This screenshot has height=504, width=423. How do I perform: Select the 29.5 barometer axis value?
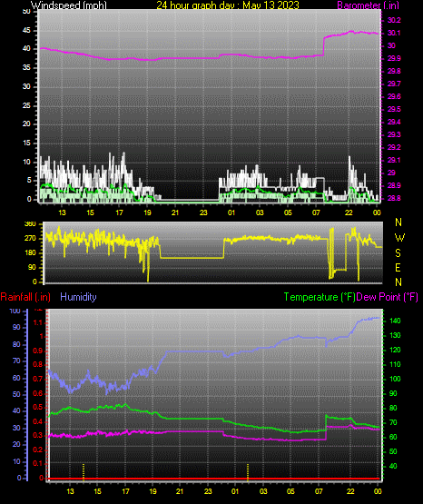point(395,109)
